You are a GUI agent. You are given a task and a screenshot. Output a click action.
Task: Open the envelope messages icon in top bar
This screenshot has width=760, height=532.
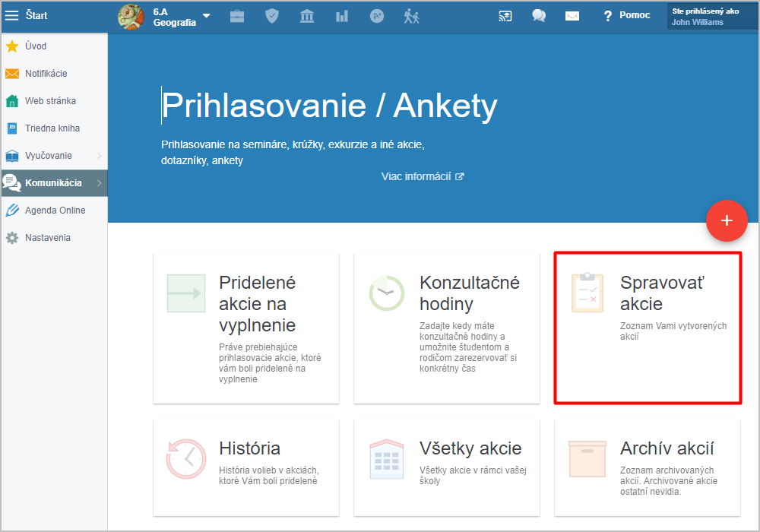tap(572, 17)
